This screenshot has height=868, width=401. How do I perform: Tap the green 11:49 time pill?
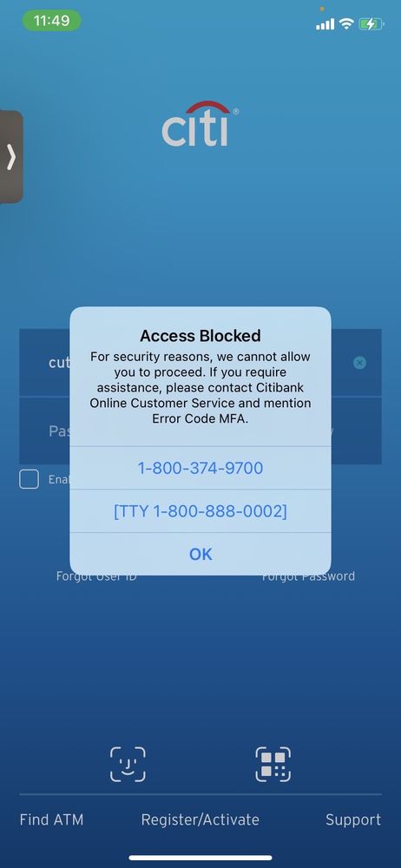[51, 21]
